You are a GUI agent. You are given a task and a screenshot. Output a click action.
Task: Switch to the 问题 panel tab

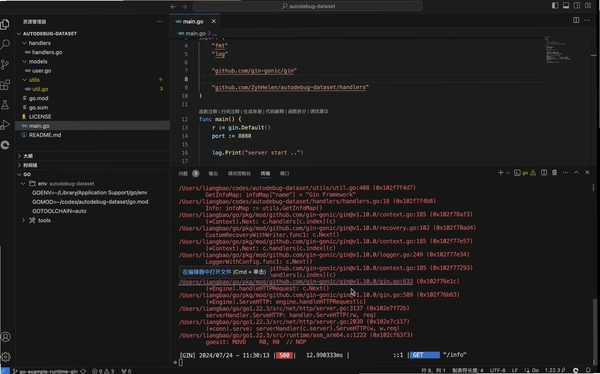coord(183,173)
